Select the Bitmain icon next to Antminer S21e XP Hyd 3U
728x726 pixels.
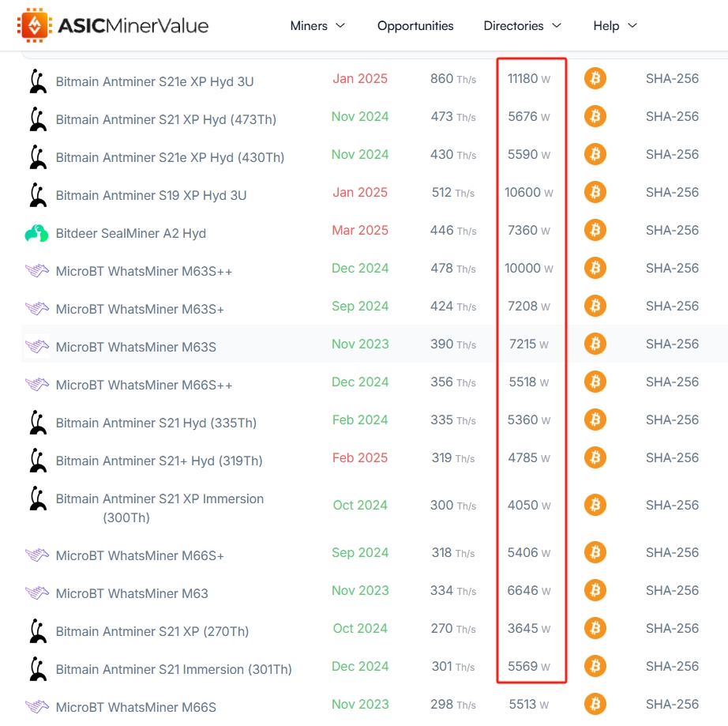pyautogui.click(x=36, y=78)
